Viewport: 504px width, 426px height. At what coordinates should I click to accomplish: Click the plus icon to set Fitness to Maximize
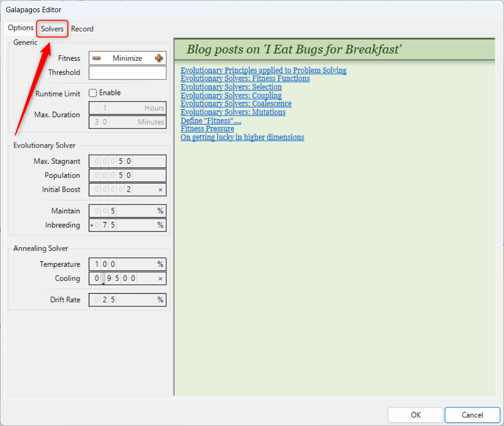click(158, 58)
